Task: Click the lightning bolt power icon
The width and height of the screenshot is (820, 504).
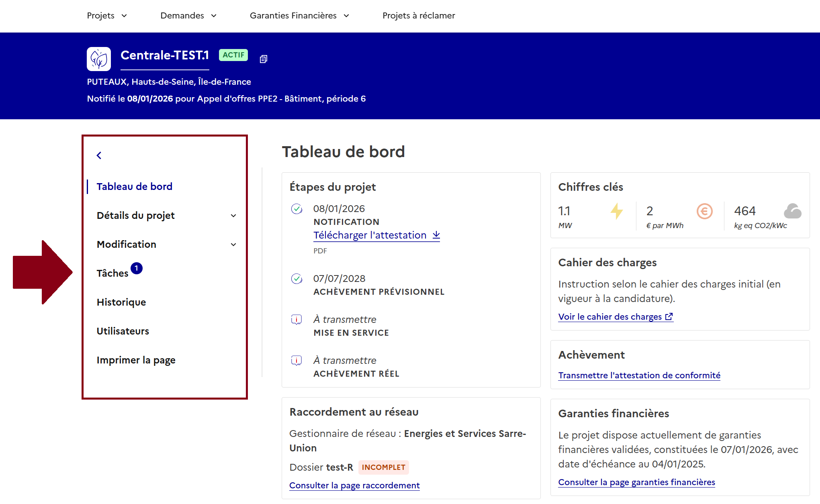Action: coord(616,211)
